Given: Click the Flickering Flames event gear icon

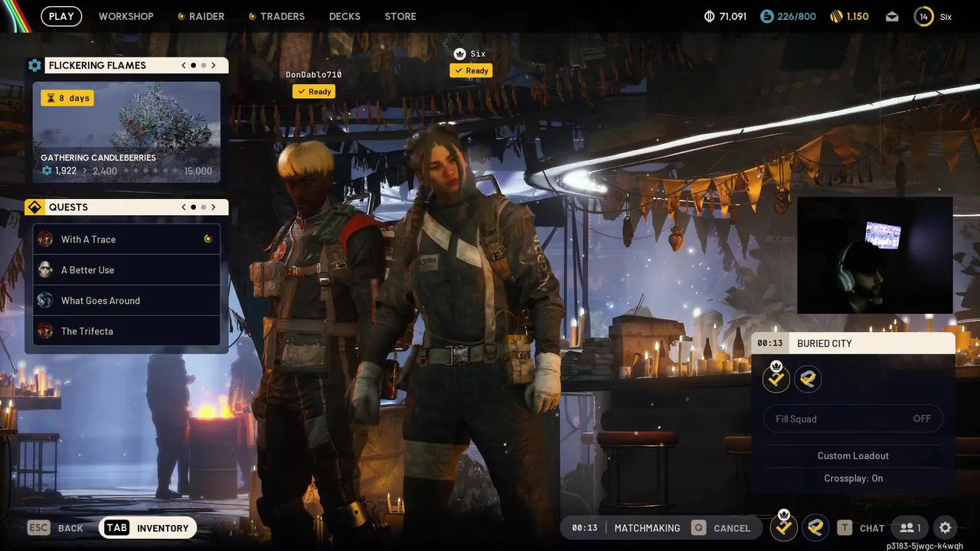Looking at the screenshot, I should (x=34, y=65).
